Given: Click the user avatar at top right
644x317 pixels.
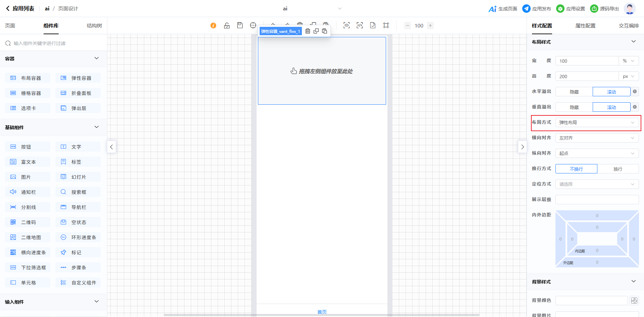Looking at the screenshot, I should (630, 9).
